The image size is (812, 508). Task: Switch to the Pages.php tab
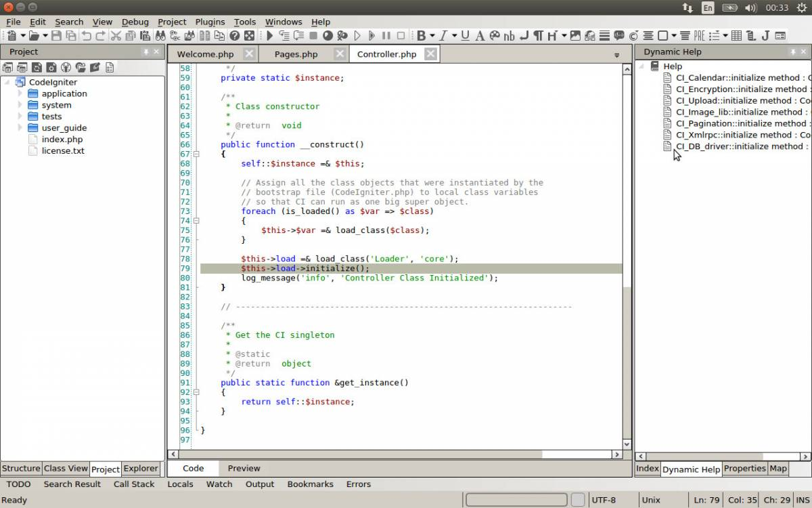coord(296,54)
